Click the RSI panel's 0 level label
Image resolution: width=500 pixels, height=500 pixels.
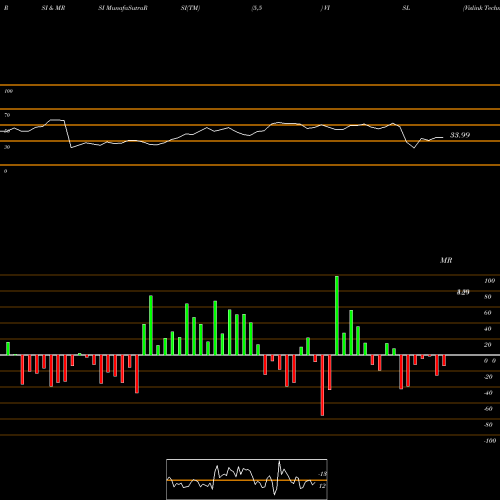[5, 171]
